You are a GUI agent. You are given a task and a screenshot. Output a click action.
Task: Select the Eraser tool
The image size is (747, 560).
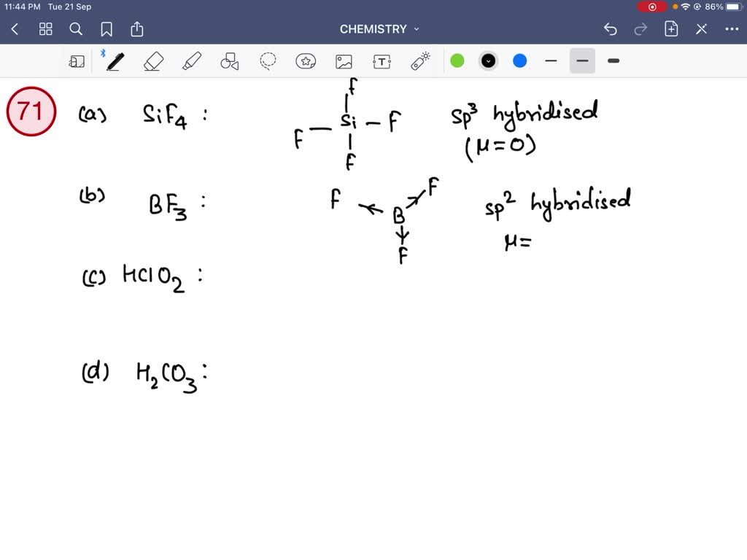pyautogui.click(x=154, y=61)
